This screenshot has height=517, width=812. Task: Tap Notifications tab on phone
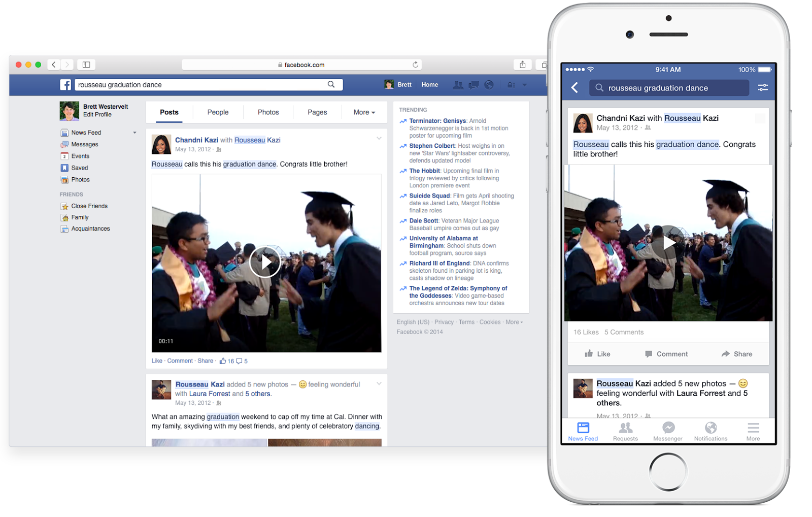point(710,432)
